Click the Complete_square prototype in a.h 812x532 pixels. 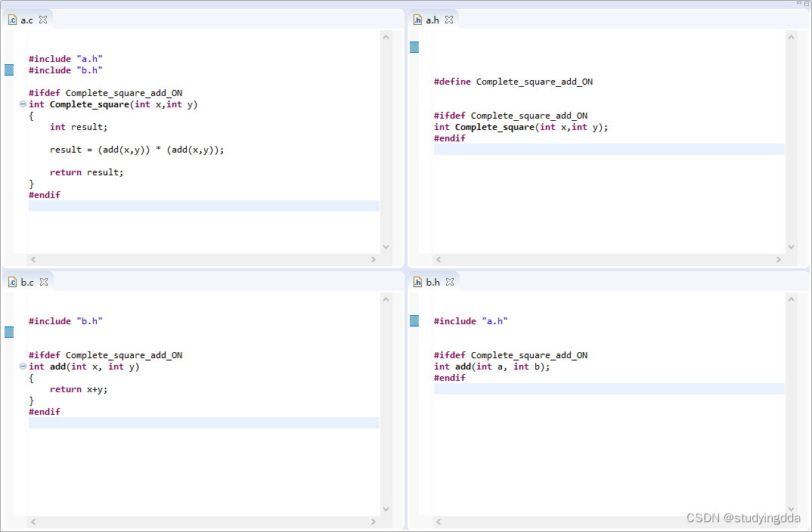521,127
